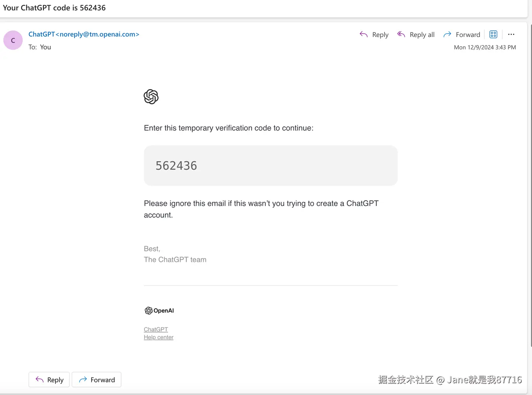Click the subject line 'Your ChatGPT code is 562436'
This screenshot has height=395, width=532.
click(x=54, y=8)
